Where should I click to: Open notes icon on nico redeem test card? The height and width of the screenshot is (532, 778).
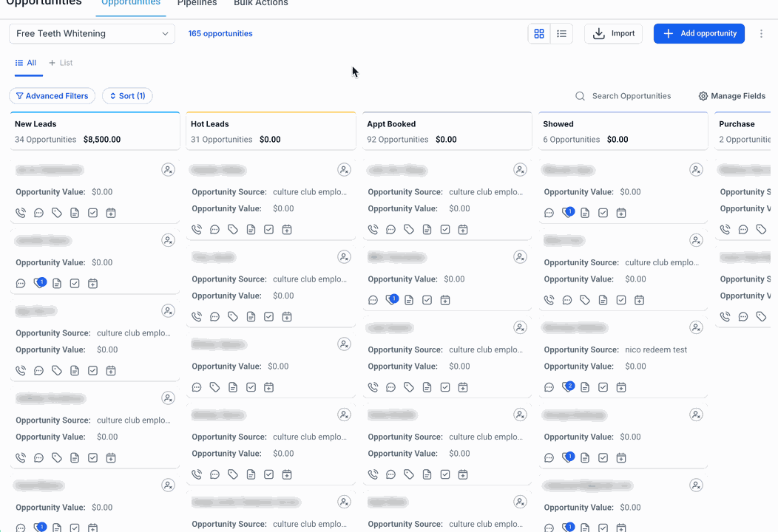(585, 388)
